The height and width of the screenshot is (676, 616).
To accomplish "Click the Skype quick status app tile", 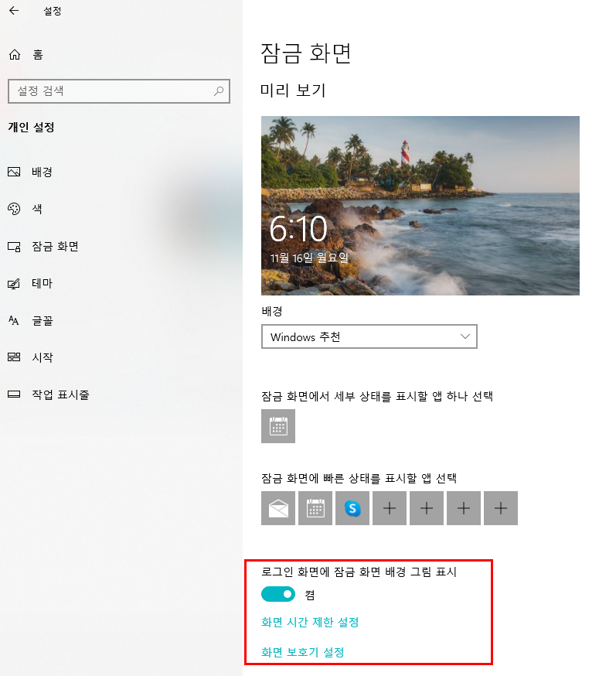I will (x=352, y=508).
